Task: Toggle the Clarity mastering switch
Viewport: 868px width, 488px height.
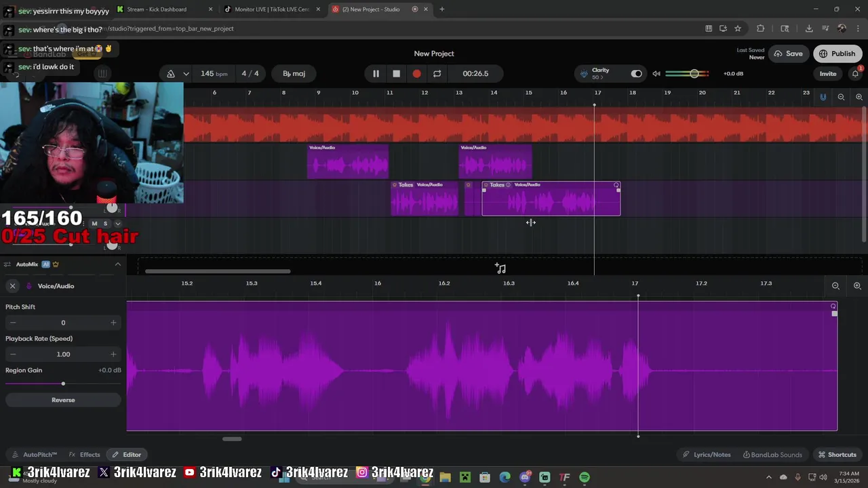Action: [x=636, y=73]
